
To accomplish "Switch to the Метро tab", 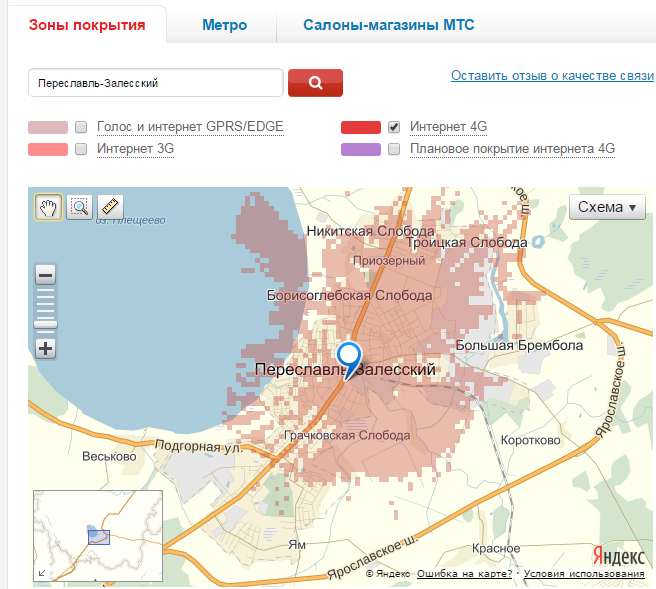I will [x=224, y=25].
